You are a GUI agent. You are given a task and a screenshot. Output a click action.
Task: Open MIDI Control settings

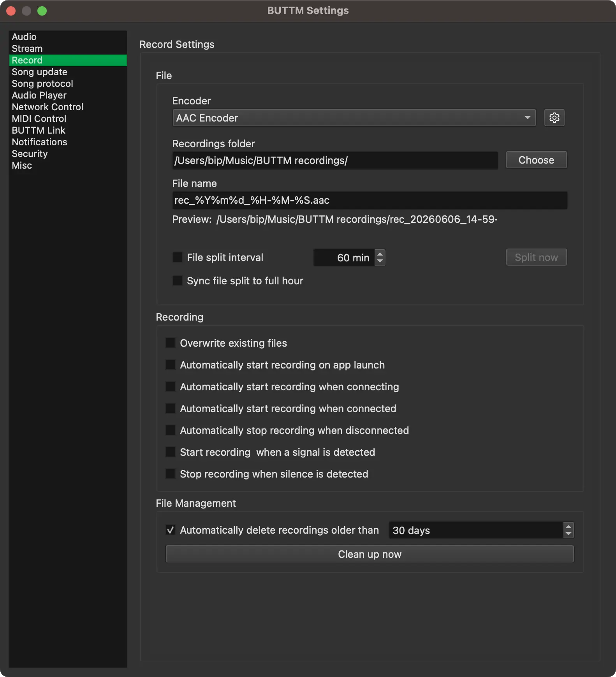(68, 119)
